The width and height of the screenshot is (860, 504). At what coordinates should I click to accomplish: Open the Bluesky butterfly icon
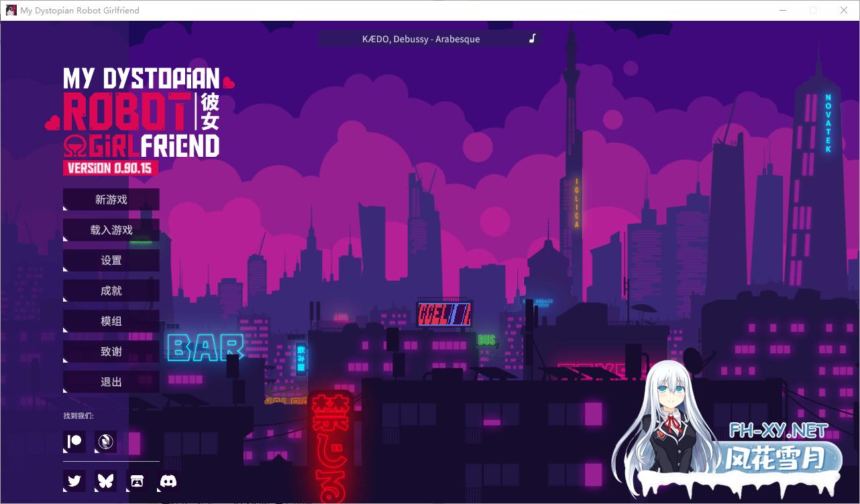click(x=106, y=481)
